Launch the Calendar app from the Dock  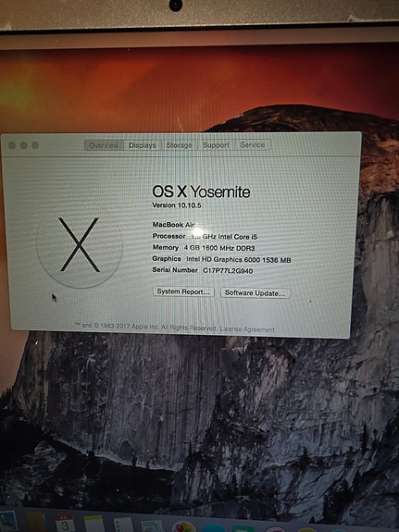[65, 524]
